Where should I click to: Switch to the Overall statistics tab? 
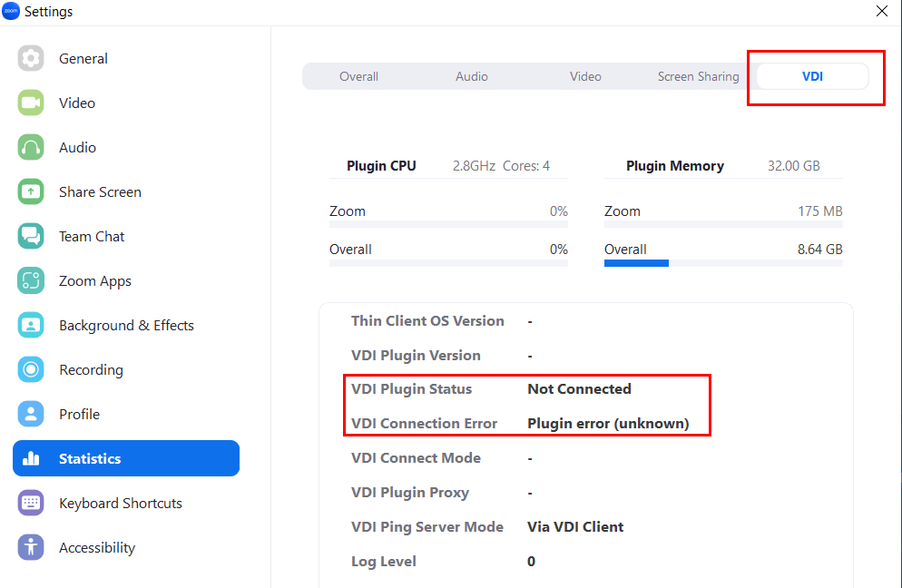[x=358, y=77]
